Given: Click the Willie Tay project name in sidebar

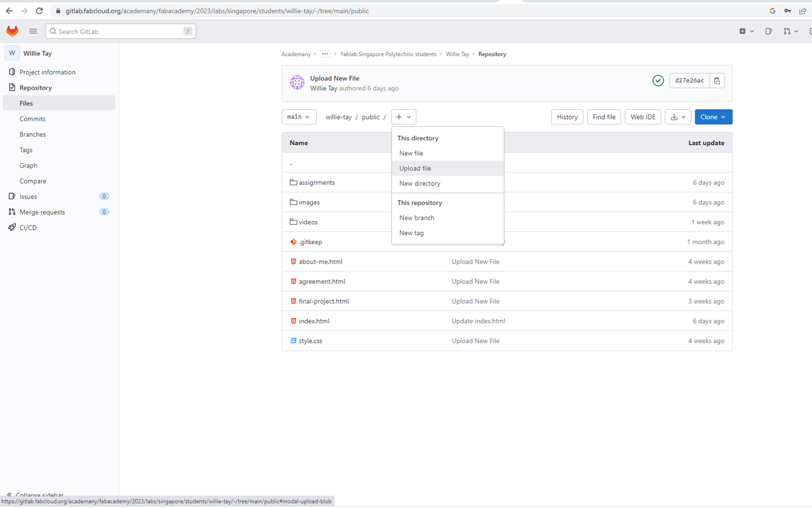Looking at the screenshot, I should pyautogui.click(x=37, y=53).
